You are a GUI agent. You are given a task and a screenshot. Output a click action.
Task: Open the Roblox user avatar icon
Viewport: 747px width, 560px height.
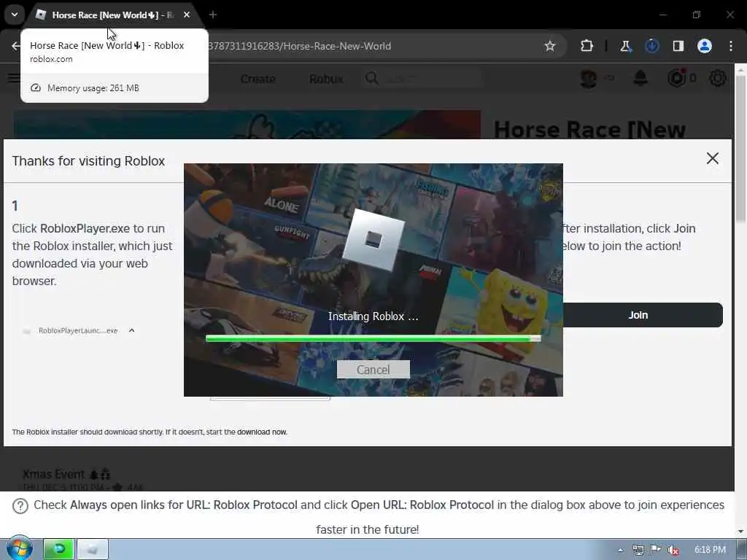pos(589,78)
